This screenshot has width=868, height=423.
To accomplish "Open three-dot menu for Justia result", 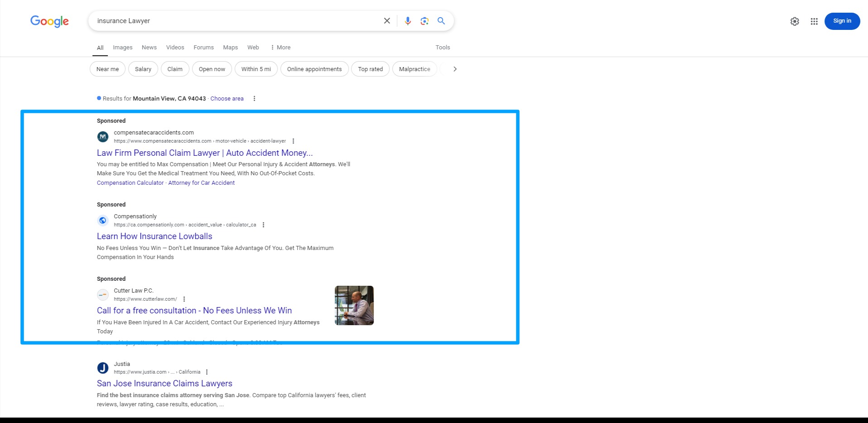I will [207, 372].
